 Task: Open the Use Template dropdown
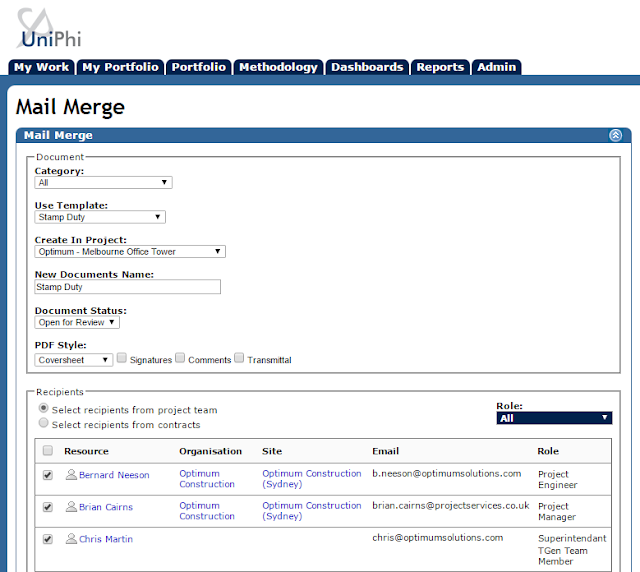point(100,217)
